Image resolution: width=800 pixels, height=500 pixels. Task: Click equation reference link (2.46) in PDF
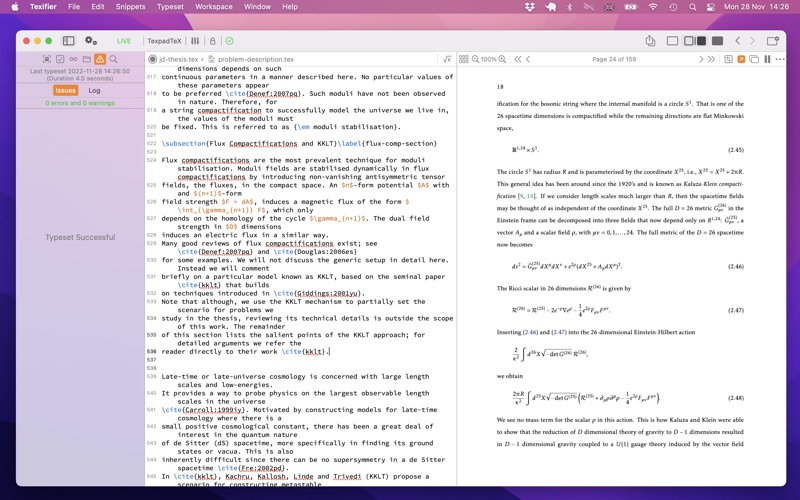(x=531, y=332)
